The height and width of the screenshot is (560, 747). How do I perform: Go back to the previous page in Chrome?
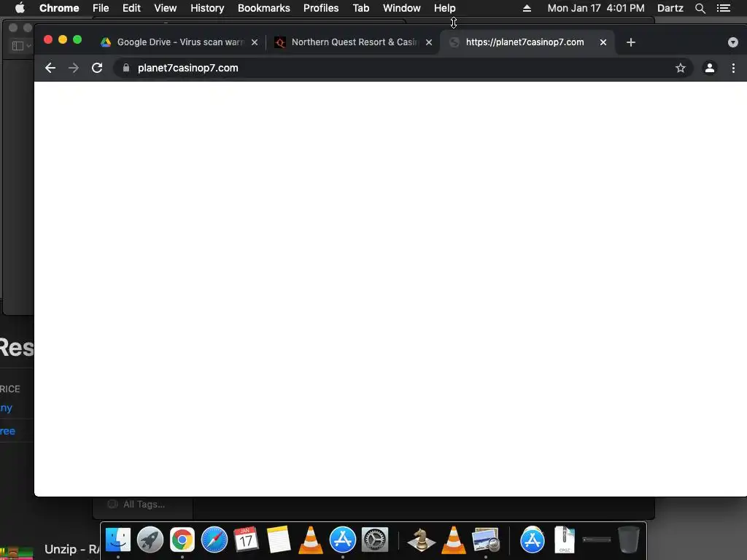pyautogui.click(x=50, y=68)
